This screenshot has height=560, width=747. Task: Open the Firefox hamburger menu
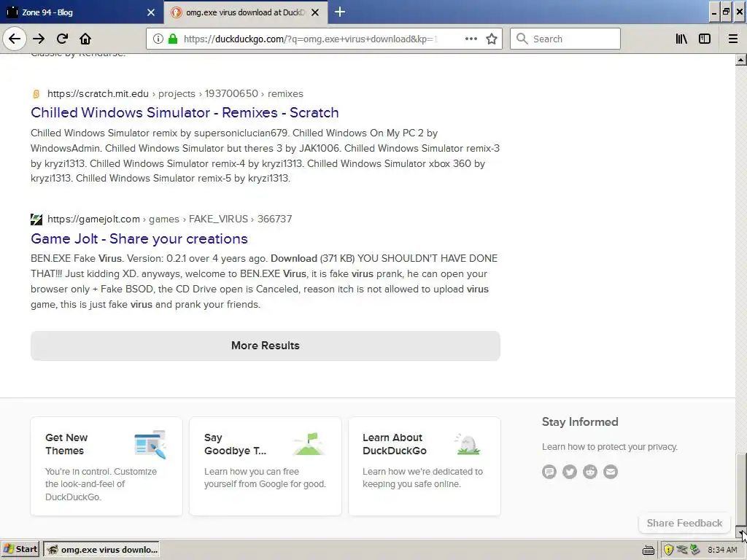(733, 39)
